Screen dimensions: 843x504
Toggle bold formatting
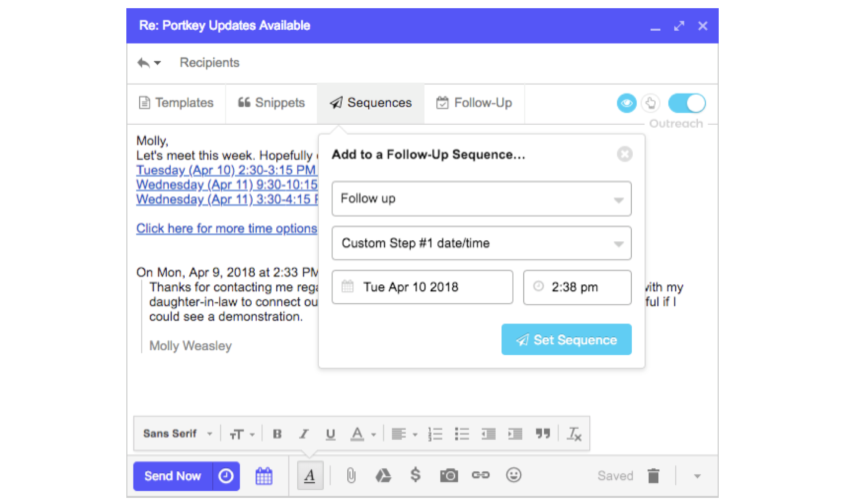[x=277, y=434]
